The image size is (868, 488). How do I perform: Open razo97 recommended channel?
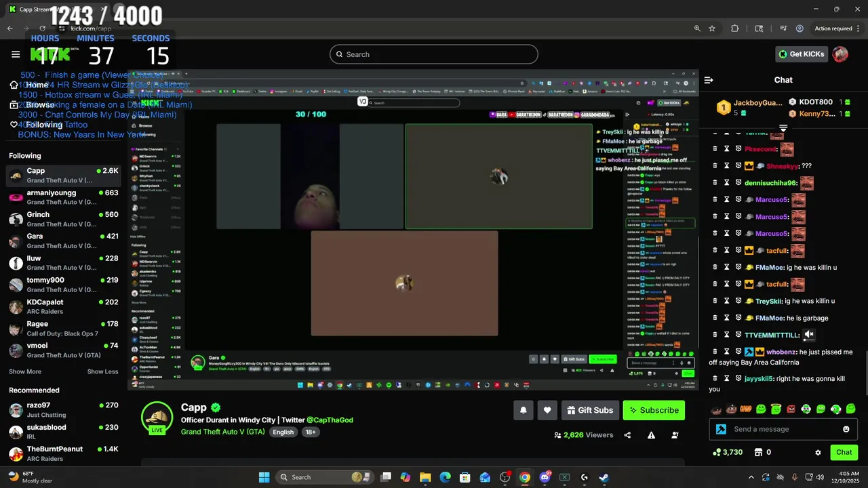point(64,409)
